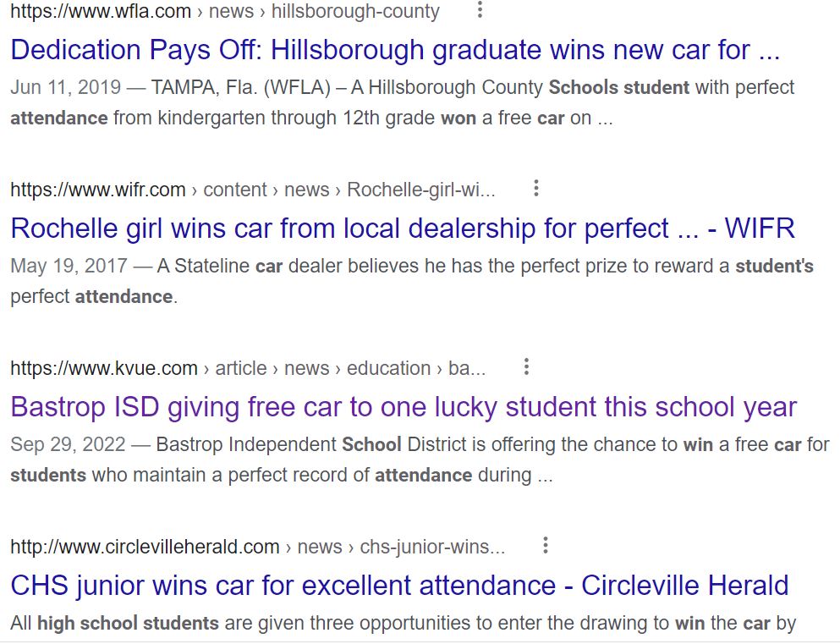Open three-dot menu beside circlevilleherald.com result
This screenshot has height=644, width=840.
[546, 545]
